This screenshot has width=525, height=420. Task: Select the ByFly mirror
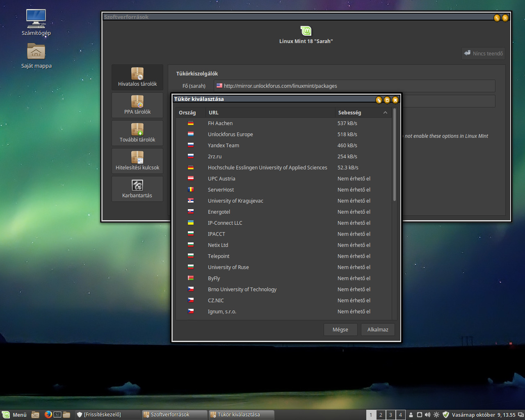click(283, 278)
